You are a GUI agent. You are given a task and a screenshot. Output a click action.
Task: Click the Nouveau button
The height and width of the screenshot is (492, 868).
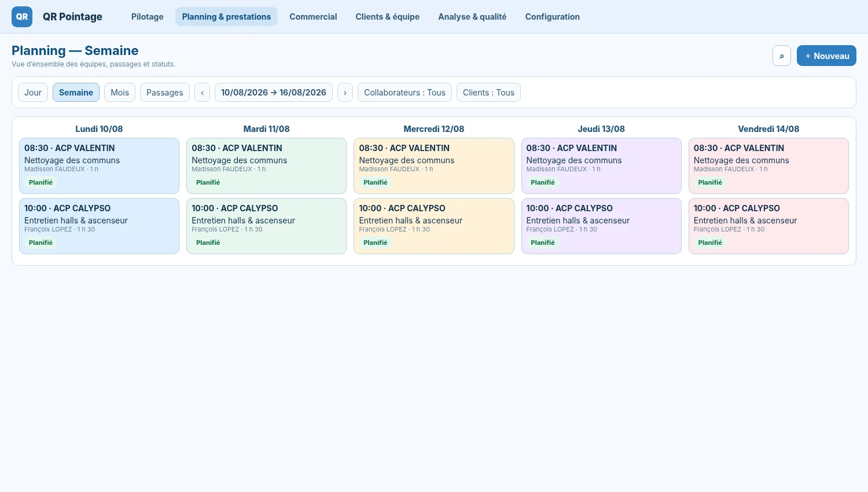[826, 56]
